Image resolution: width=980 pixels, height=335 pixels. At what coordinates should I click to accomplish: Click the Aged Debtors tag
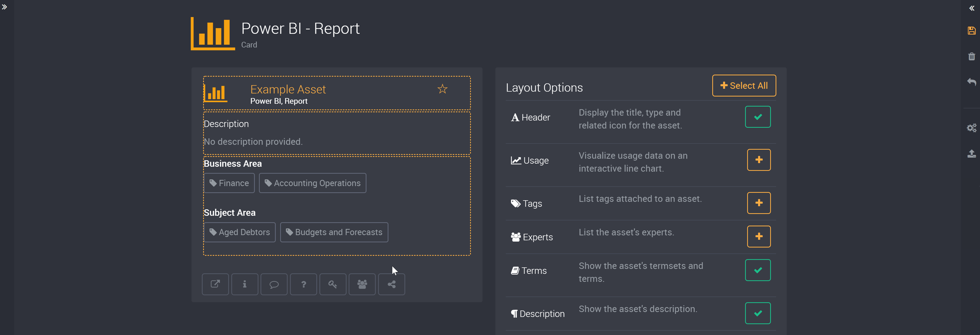[x=240, y=232]
